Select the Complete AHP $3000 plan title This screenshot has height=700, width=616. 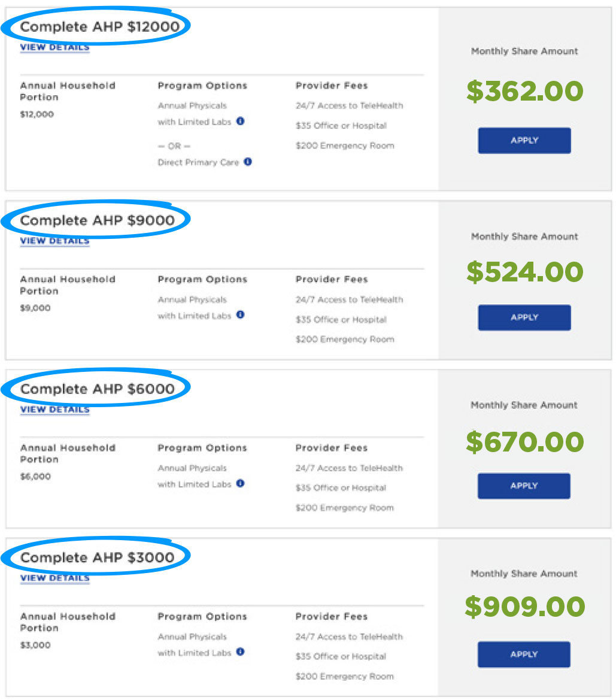pyautogui.click(x=97, y=557)
